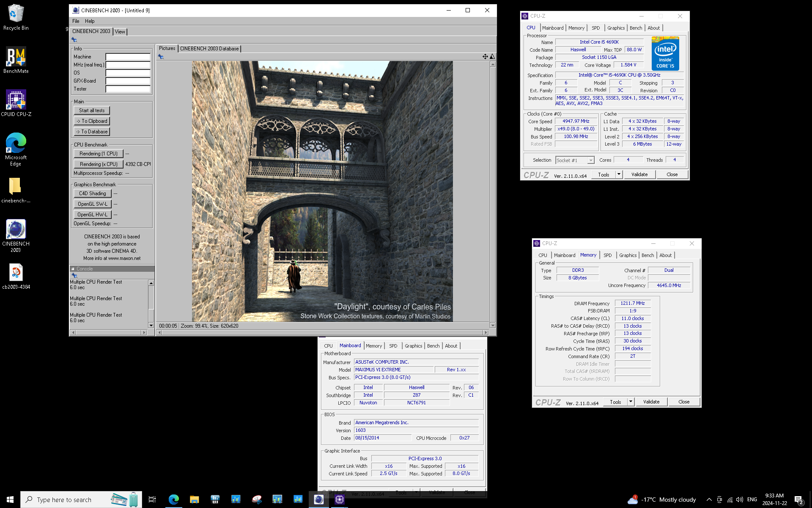The image size is (812, 508).
Task: Switch to CINEBENCH 2003 taskbar button
Action: pyautogui.click(x=318, y=500)
